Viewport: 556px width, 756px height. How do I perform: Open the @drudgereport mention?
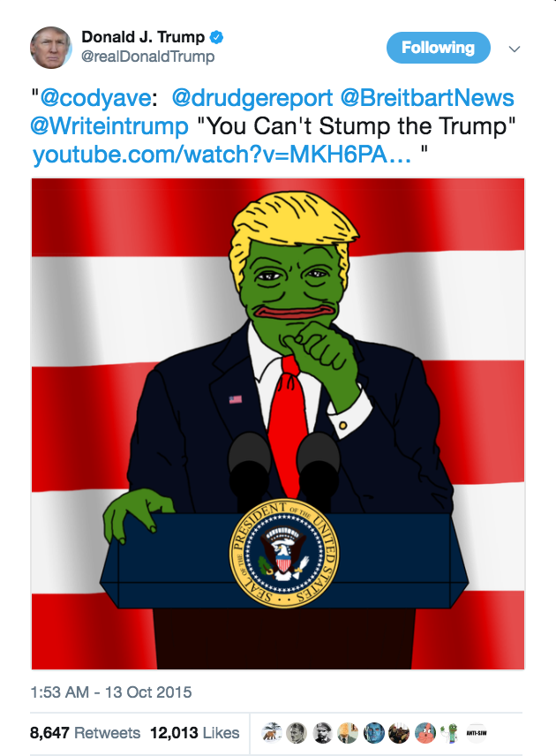tap(252, 98)
